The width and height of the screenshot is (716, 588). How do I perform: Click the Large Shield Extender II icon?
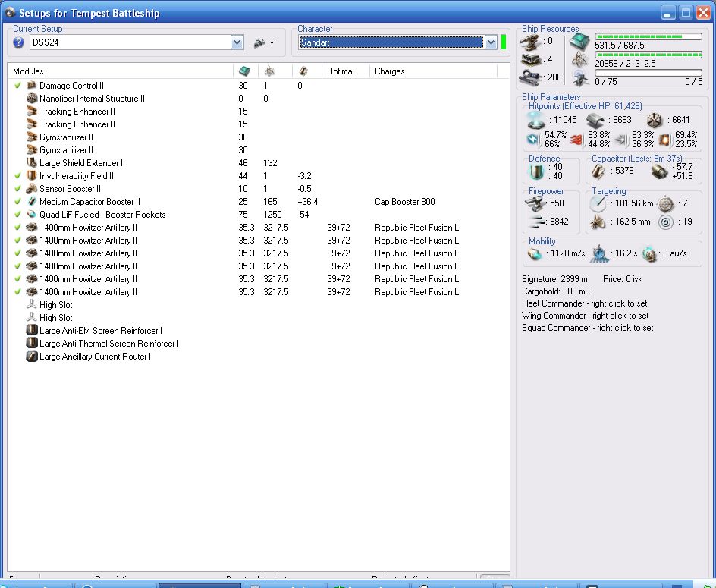(32, 162)
